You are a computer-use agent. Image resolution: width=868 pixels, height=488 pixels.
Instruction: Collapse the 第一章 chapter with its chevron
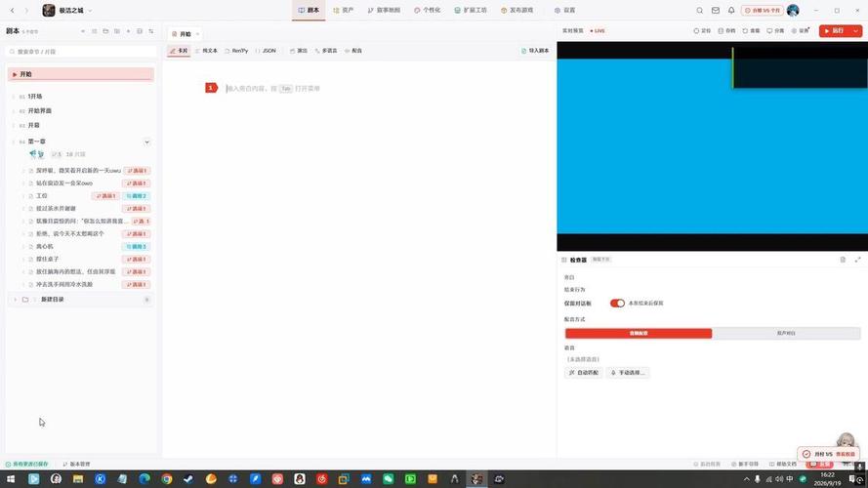(x=146, y=142)
